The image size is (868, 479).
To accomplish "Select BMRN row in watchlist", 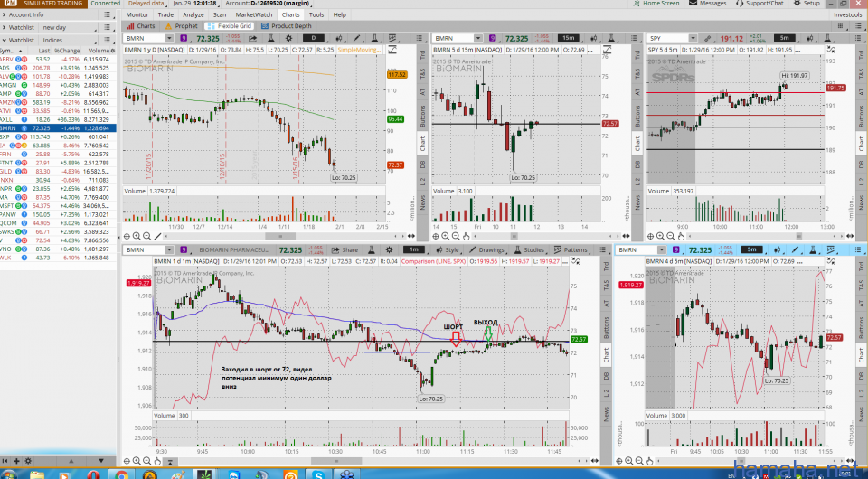I will (x=58, y=128).
